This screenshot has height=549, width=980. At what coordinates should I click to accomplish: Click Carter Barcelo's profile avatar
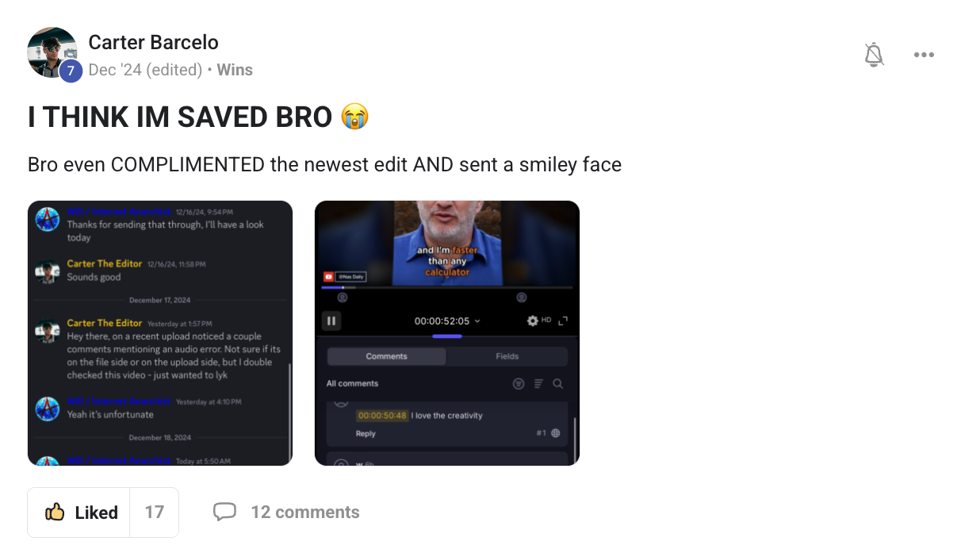coord(52,52)
